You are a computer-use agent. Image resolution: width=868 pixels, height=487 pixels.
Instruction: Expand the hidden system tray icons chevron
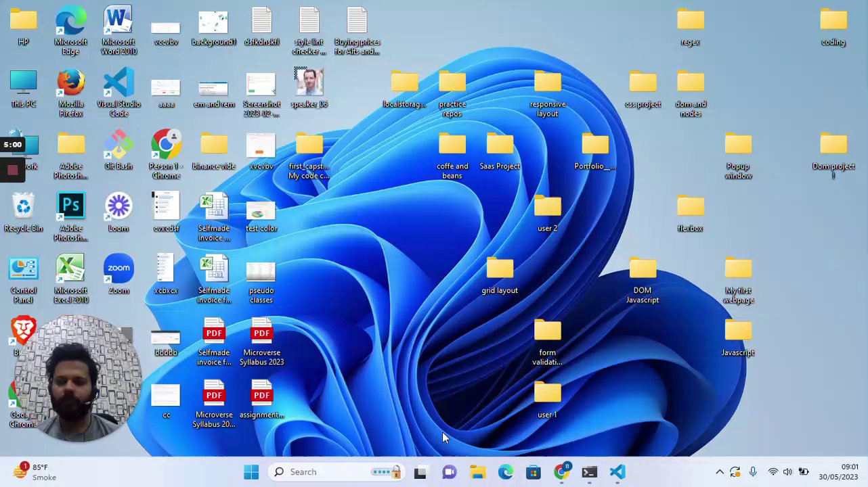720,472
